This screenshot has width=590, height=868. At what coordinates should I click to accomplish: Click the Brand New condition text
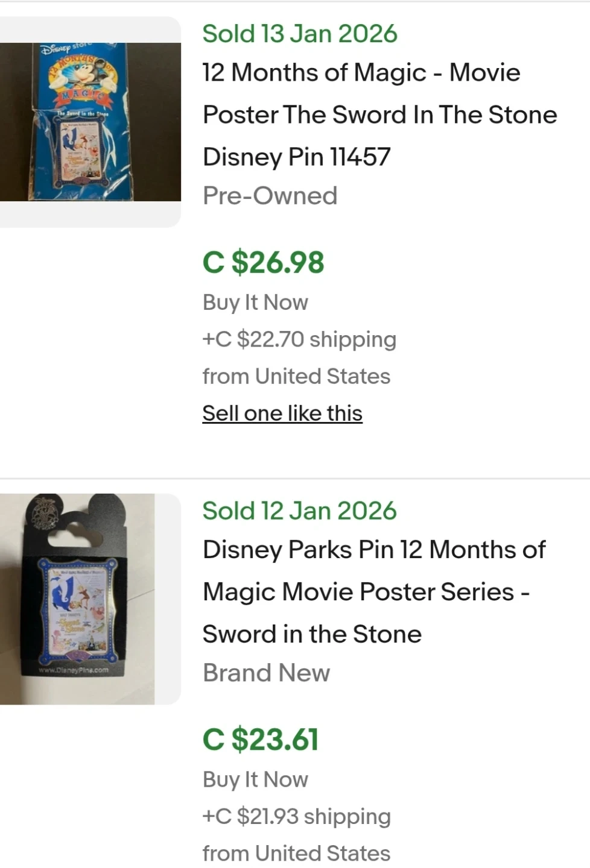pyautogui.click(x=266, y=673)
